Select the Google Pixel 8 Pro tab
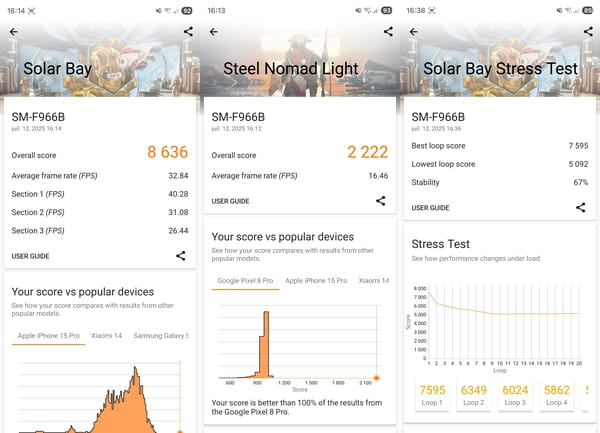The height and width of the screenshot is (433, 600). coord(245,282)
